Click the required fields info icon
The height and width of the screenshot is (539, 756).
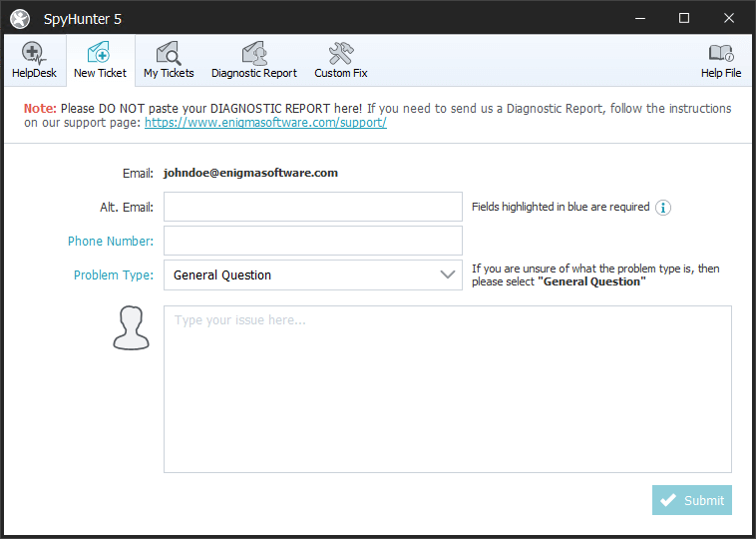[x=663, y=208]
